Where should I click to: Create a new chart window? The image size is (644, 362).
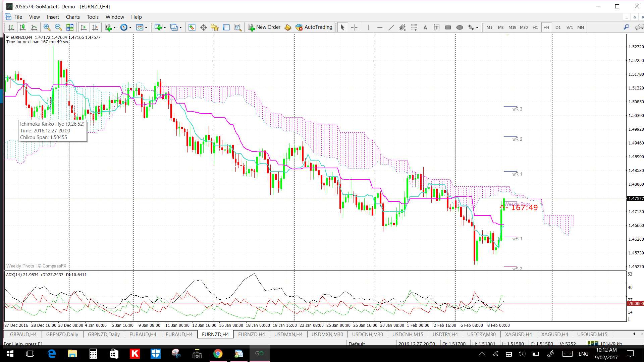[x=158, y=27]
